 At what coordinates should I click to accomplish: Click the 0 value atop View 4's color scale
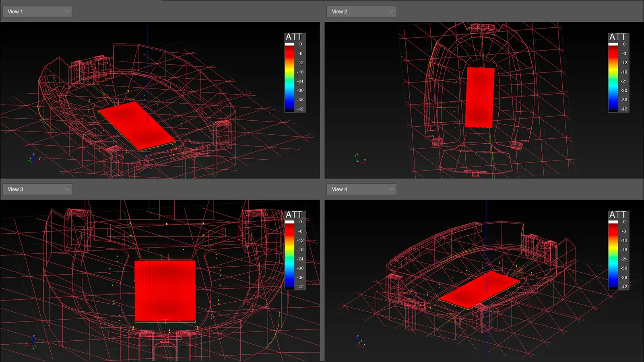(x=624, y=222)
